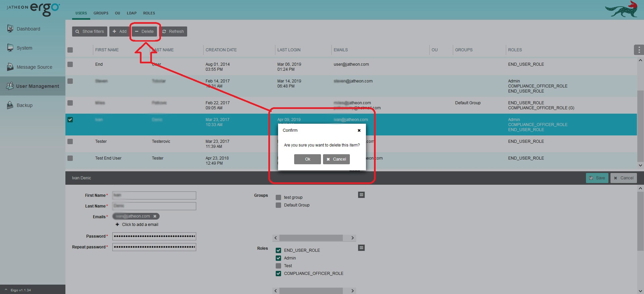This screenshot has height=294, width=644.
Task: Open the Backup sidebar icon
Action: click(x=10, y=105)
